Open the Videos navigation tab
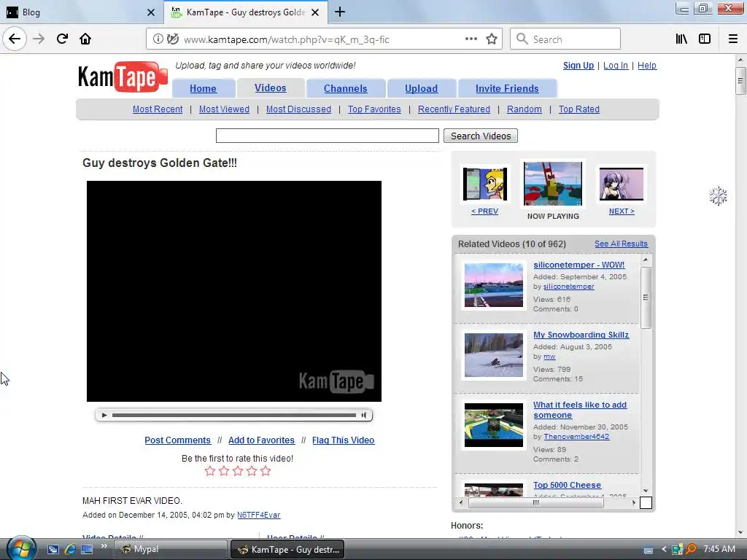 (x=270, y=87)
